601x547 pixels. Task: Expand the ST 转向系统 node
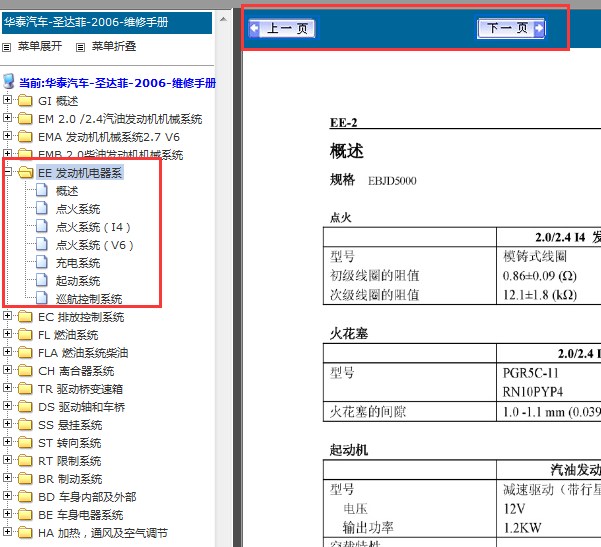(x=7, y=442)
